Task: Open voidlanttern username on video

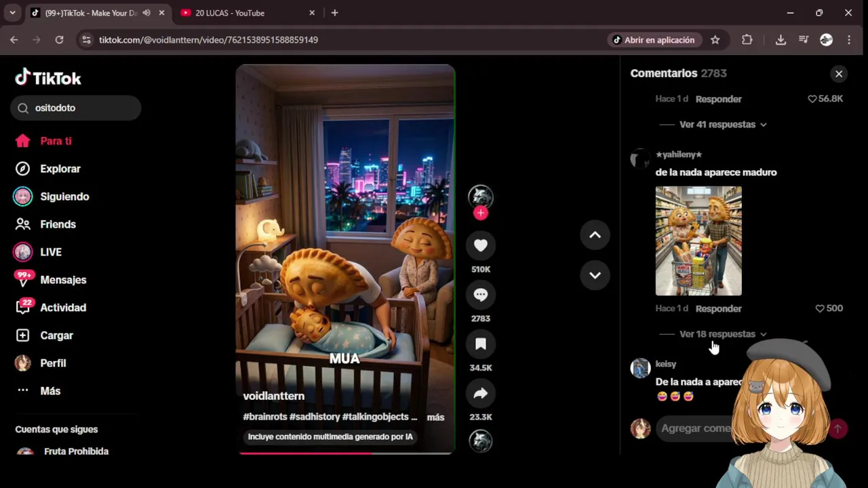Action: [x=273, y=396]
